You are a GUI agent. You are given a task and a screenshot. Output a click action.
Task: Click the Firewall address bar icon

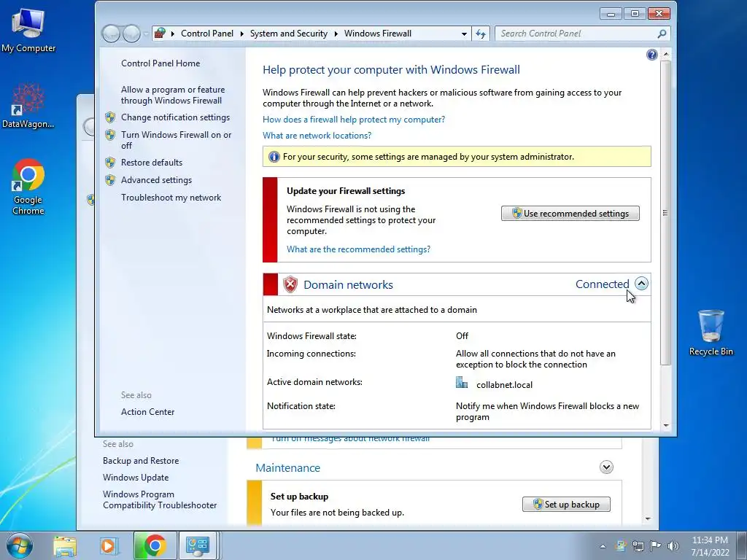160,34
